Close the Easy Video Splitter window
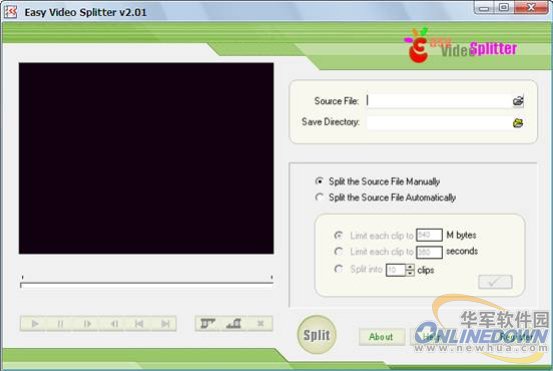The height and width of the screenshot is (371, 553). pyautogui.click(x=531, y=7)
